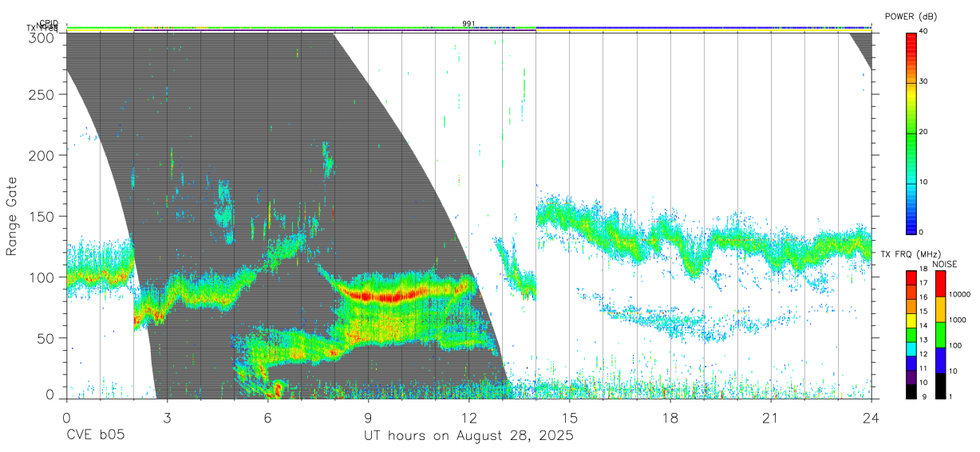Select the black 9–10 MHz frequency swatch
Screen dimensions: 980x452
click(x=911, y=391)
